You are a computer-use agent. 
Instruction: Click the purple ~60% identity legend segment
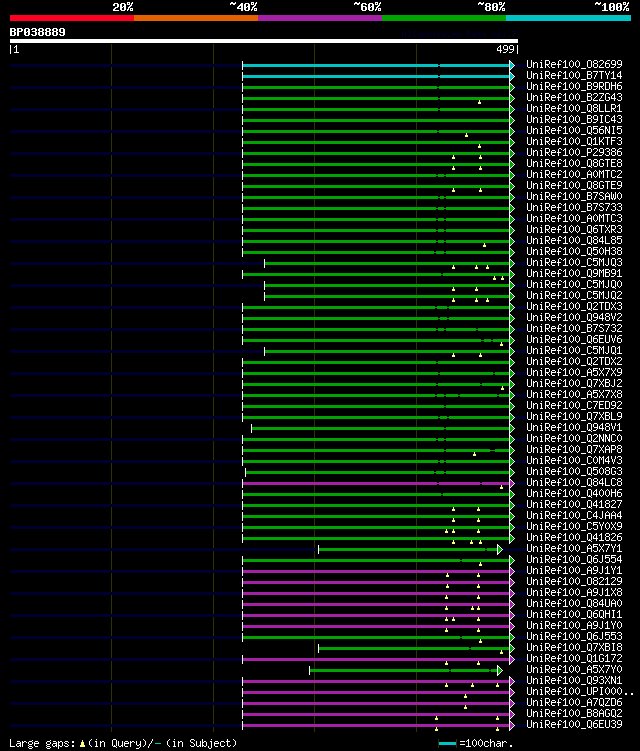coord(320,18)
